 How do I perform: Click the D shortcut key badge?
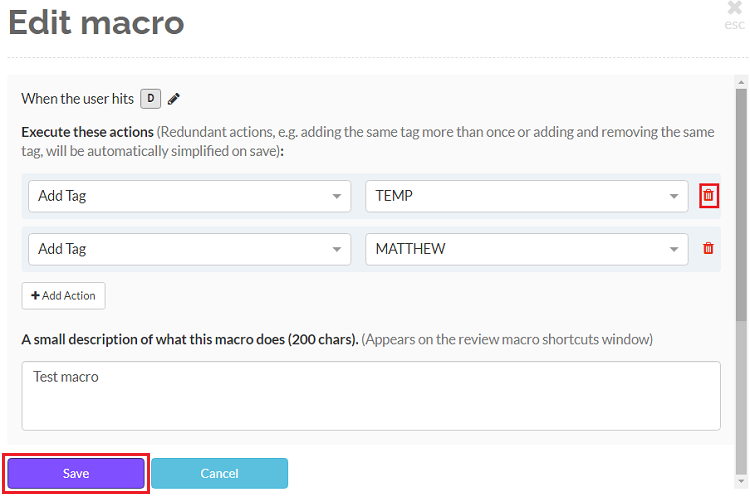pos(151,99)
